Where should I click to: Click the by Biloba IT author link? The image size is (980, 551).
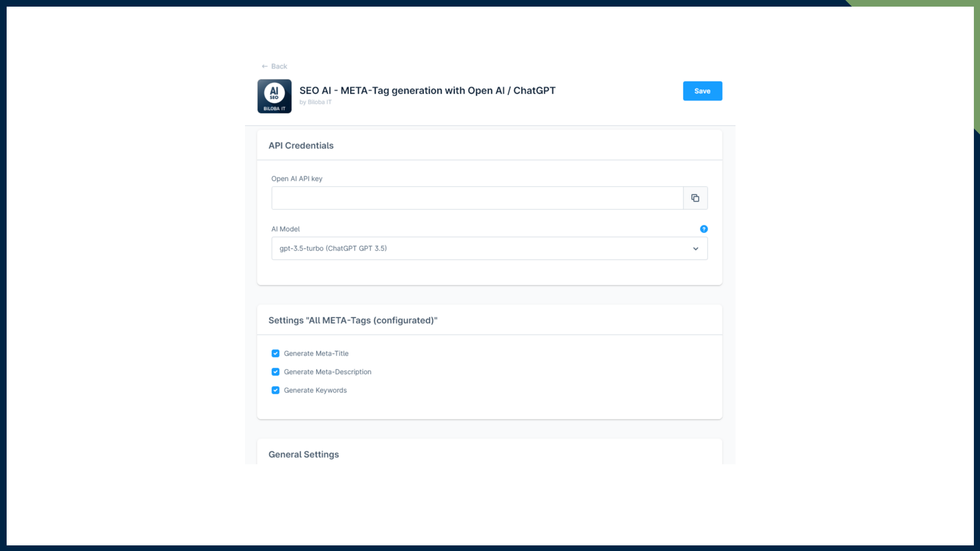tap(315, 102)
